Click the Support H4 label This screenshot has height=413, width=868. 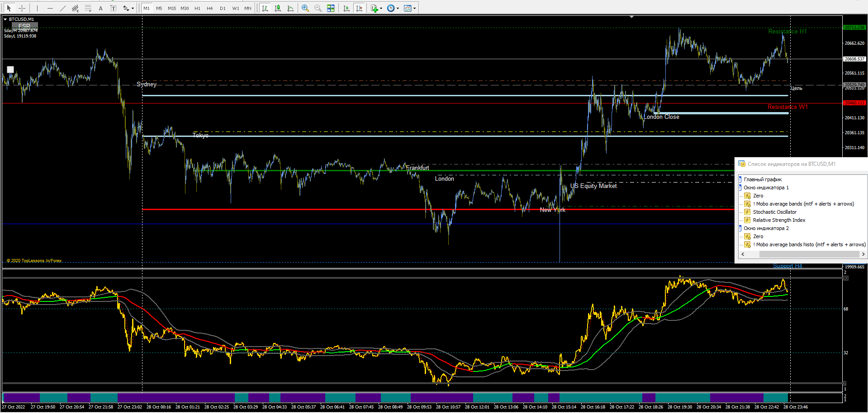[787, 266]
